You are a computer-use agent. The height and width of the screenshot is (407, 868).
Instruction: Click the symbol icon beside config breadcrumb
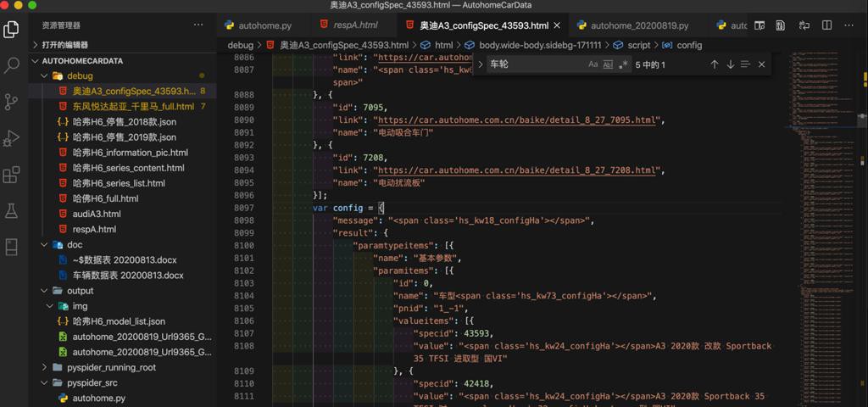coord(668,45)
